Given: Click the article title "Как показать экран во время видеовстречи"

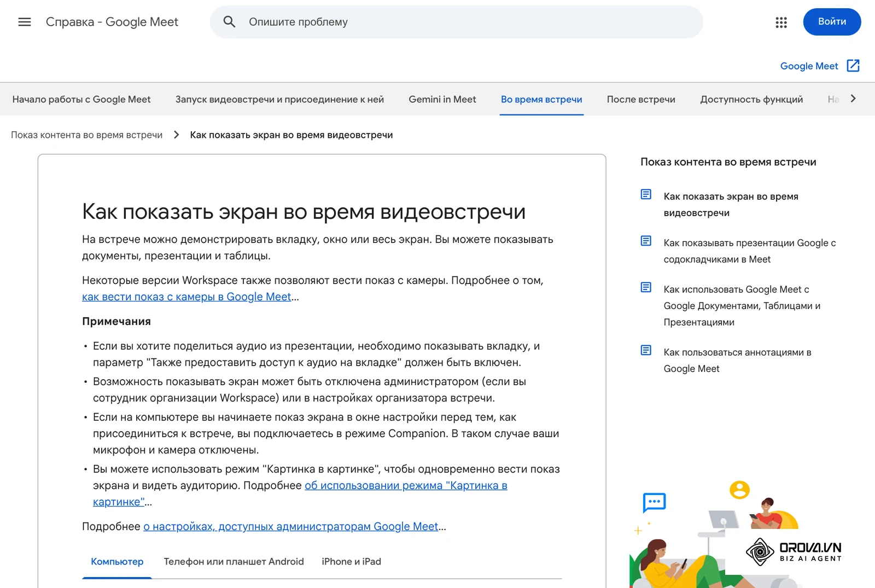Looking at the screenshot, I should click(x=304, y=212).
